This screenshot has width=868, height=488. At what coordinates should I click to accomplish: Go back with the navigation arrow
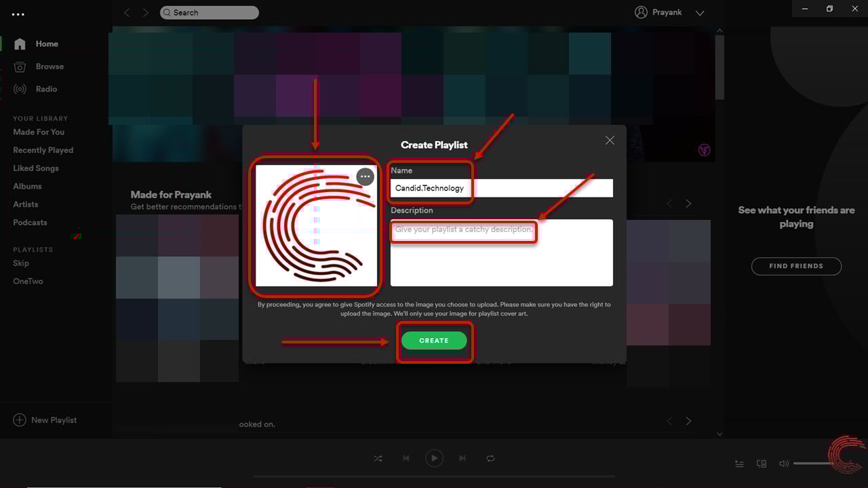tap(127, 13)
